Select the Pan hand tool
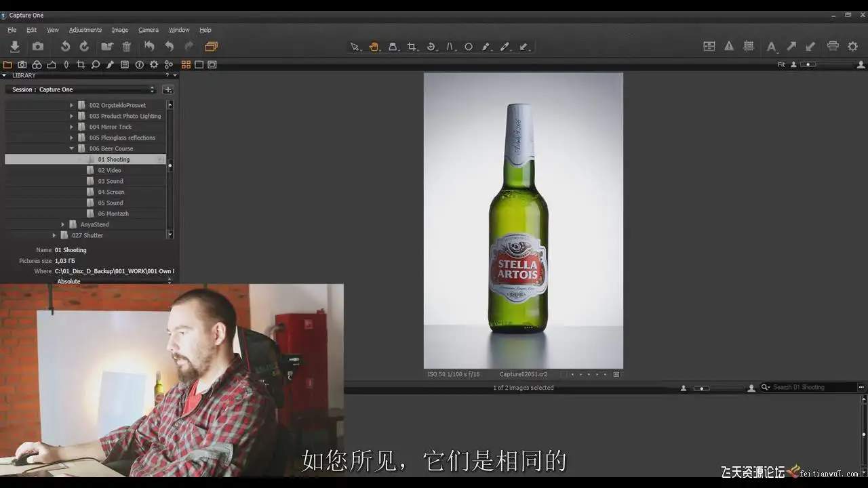The width and height of the screenshot is (868, 488). tap(374, 47)
